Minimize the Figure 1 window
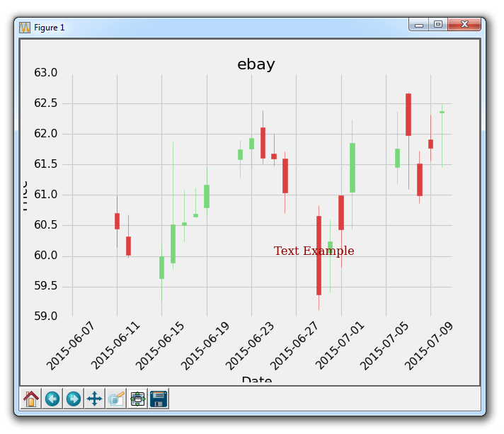The image size is (504, 434). click(419, 25)
